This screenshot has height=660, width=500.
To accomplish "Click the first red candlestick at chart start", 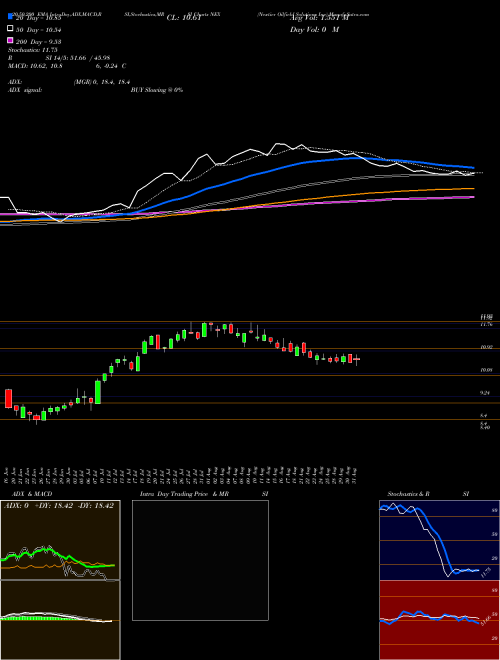I will (x=8, y=398).
